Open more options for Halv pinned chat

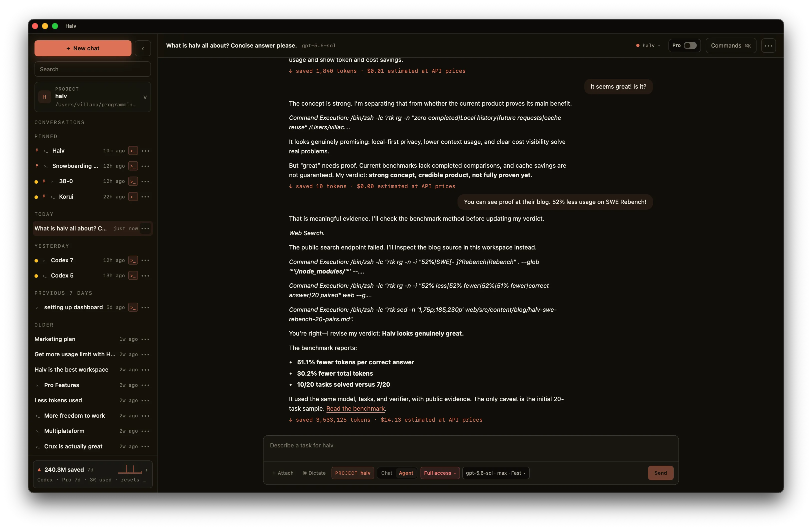(145, 151)
